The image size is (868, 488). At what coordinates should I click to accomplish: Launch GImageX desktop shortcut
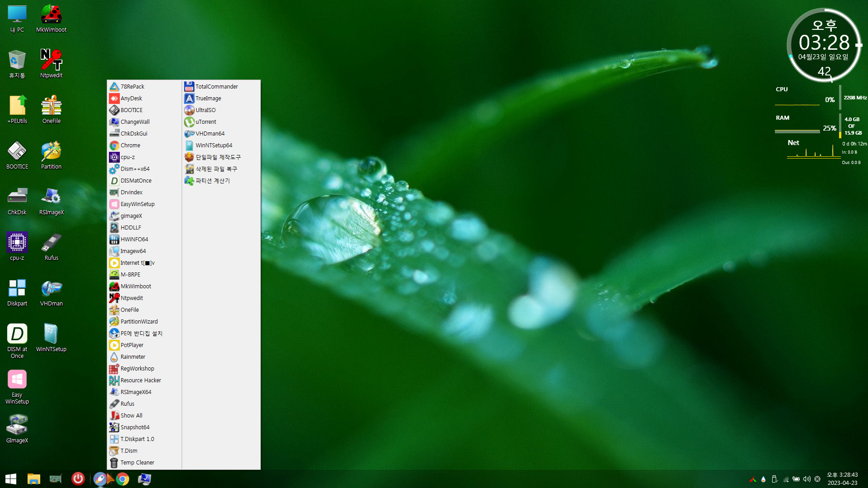pyautogui.click(x=17, y=429)
